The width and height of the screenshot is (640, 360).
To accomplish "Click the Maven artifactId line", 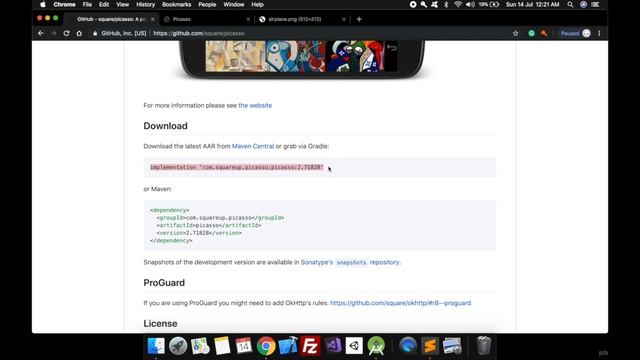I will tap(209, 225).
